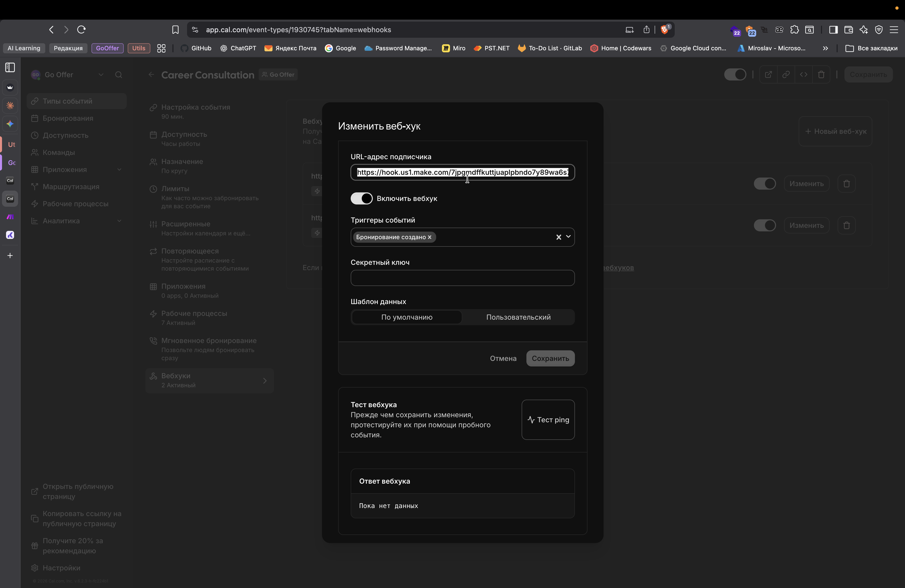Screen dimensions: 905x588
Task: Expand the "Триггеры событий" dropdown
Action: 568,237
